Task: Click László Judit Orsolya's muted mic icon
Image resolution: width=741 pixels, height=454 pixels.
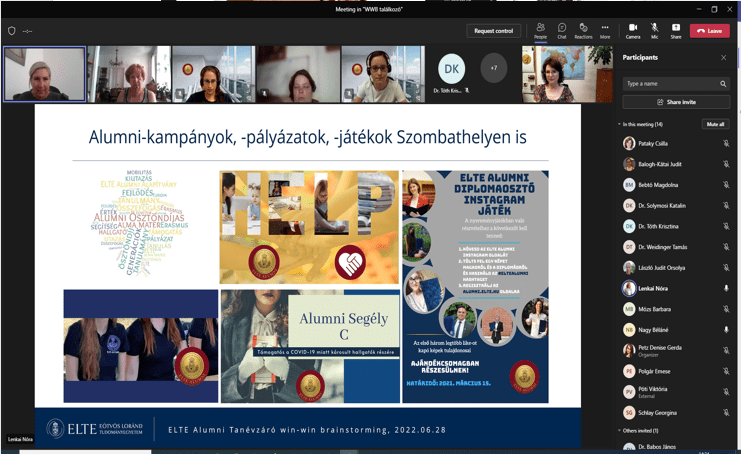Action: click(726, 267)
